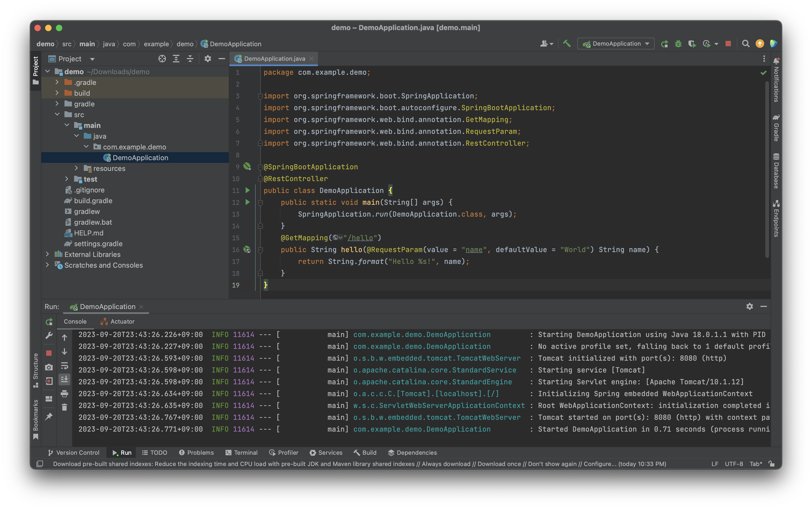812x509 pixels.
Task: Click the Build project hammer icon
Action: (567, 44)
